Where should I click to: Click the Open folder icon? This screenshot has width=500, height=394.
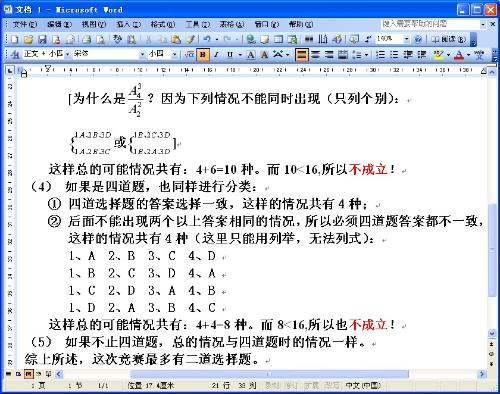[29, 39]
